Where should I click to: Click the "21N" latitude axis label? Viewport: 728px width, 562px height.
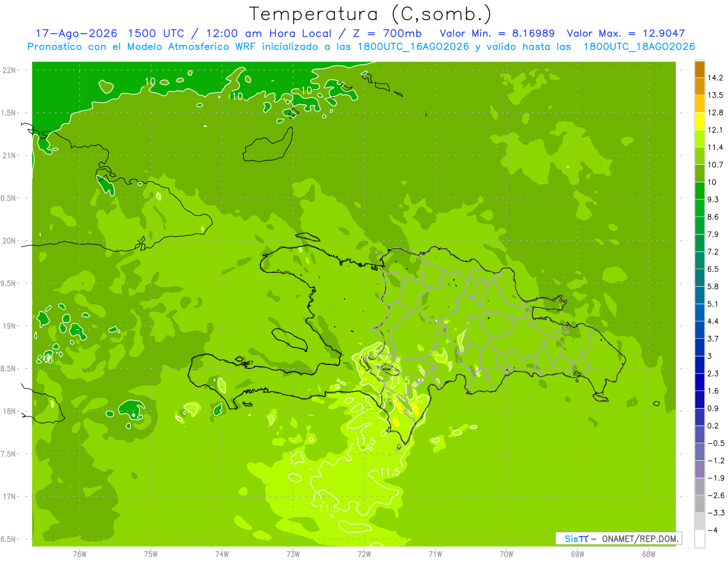pos(9,155)
